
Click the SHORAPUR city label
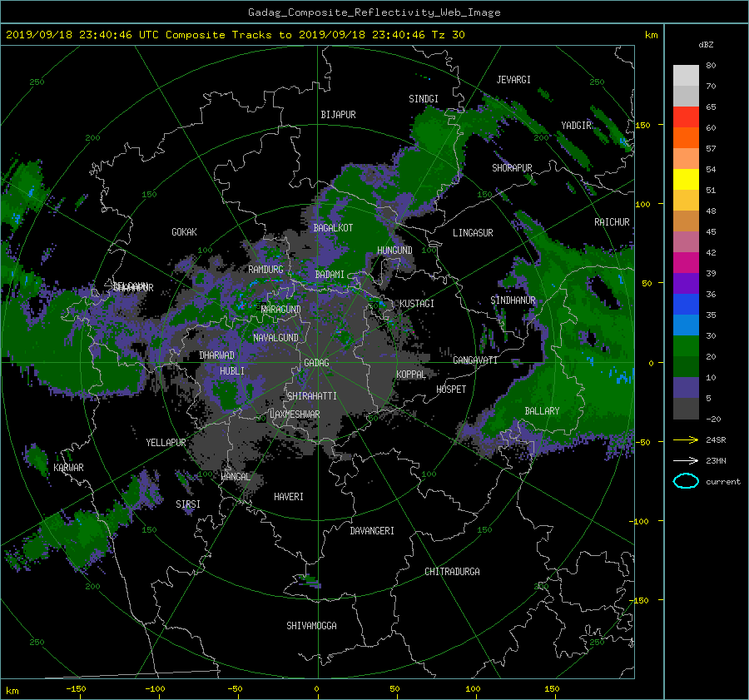pyautogui.click(x=512, y=168)
